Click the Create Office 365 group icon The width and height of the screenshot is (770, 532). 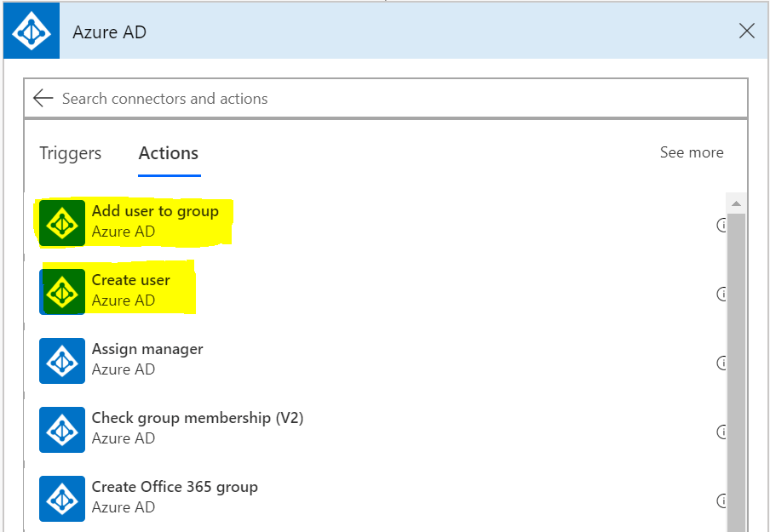pyautogui.click(x=62, y=499)
